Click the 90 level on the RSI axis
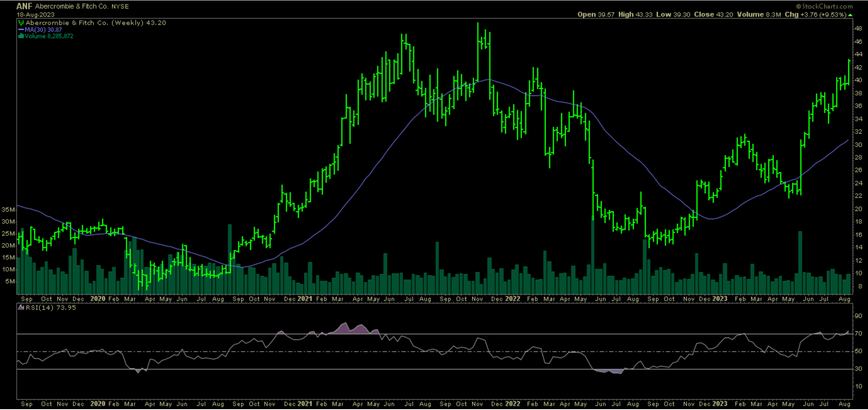 (858, 316)
